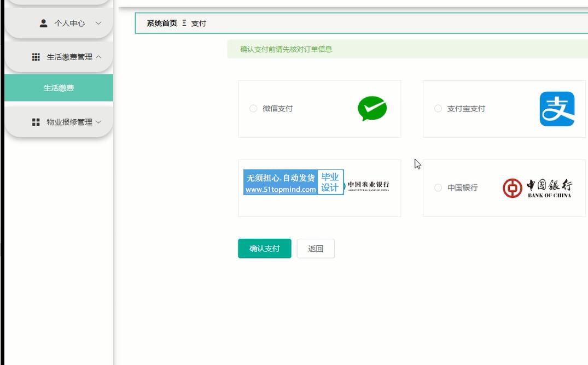Choose the 中国银行 radio button
This screenshot has height=365, width=588.
pos(438,188)
